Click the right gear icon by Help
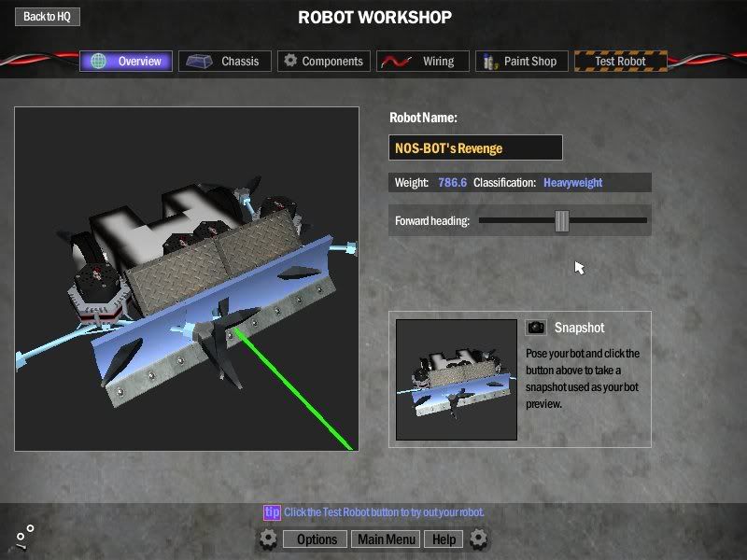 point(478,539)
